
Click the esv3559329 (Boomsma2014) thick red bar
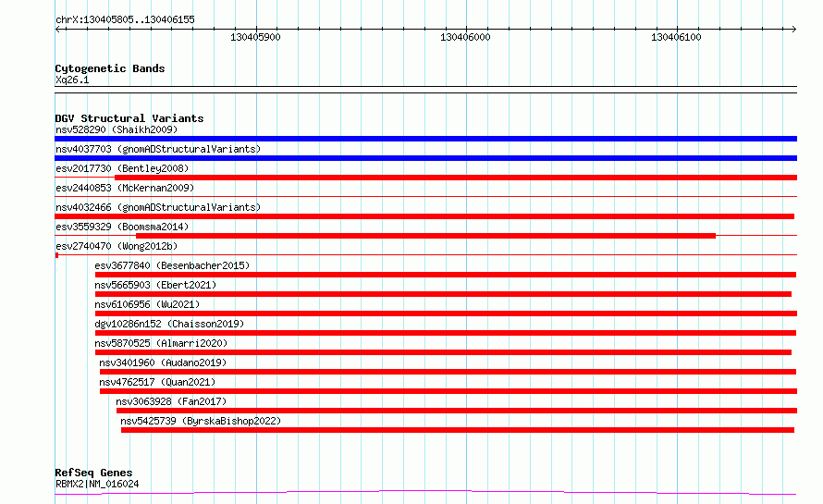(x=425, y=236)
